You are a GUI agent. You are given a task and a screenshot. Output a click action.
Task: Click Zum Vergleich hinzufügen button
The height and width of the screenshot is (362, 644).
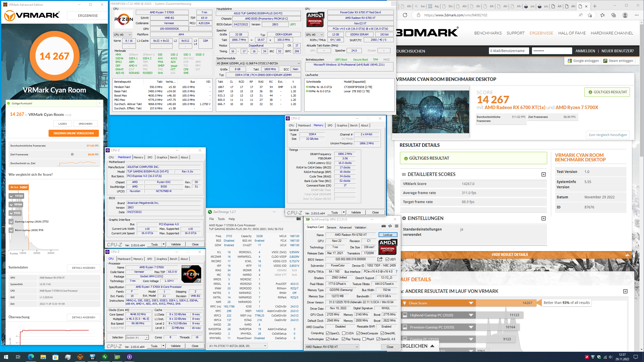608,135
